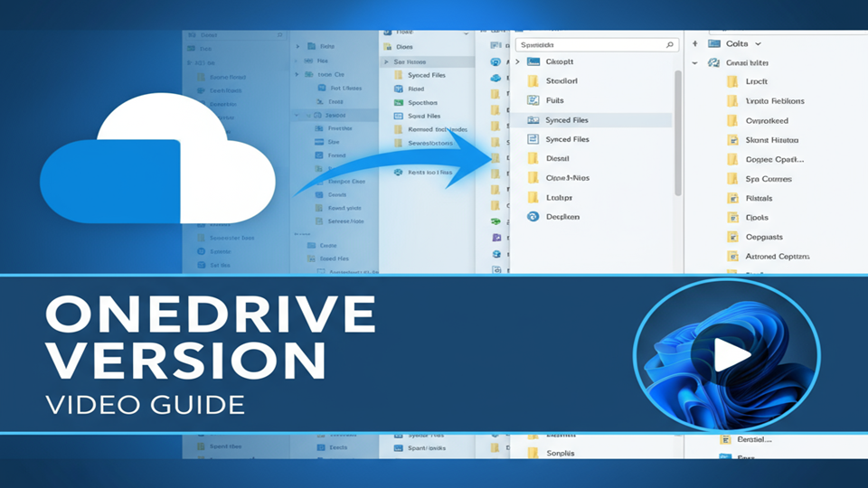This screenshot has width=868, height=488.
Task: Click the round blue Deopiken icon
Action: pos(533,217)
